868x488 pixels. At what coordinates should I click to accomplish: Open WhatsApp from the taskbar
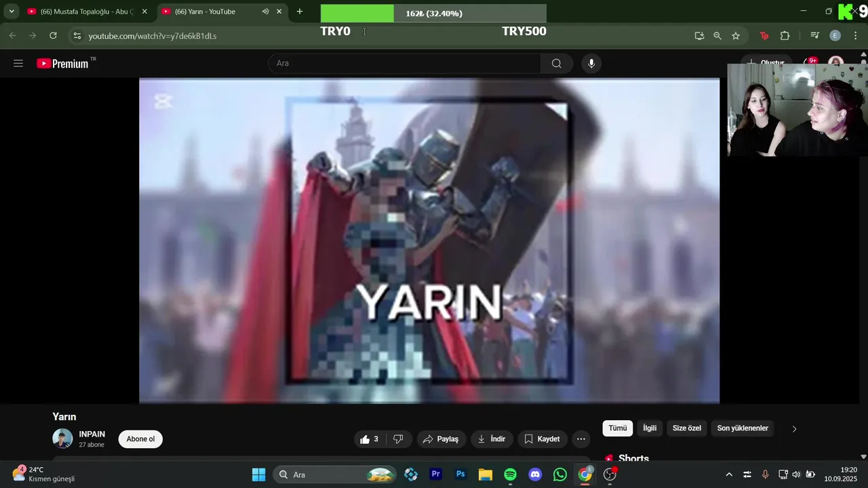point(560,474)
